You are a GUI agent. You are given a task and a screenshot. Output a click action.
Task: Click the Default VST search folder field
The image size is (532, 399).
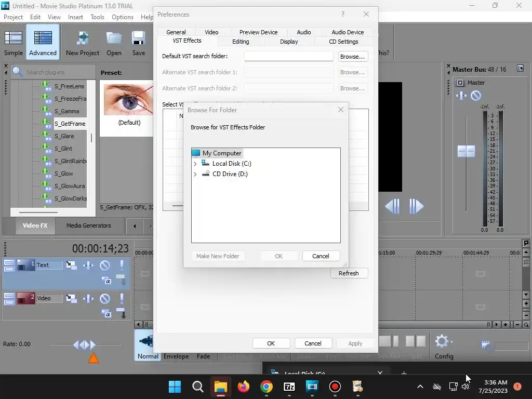tap(289, 56)
